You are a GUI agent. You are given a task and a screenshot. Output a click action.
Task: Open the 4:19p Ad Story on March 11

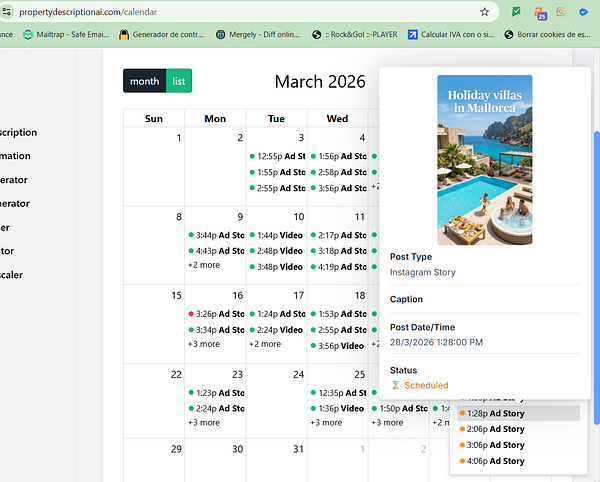click(x=338, y=267)
